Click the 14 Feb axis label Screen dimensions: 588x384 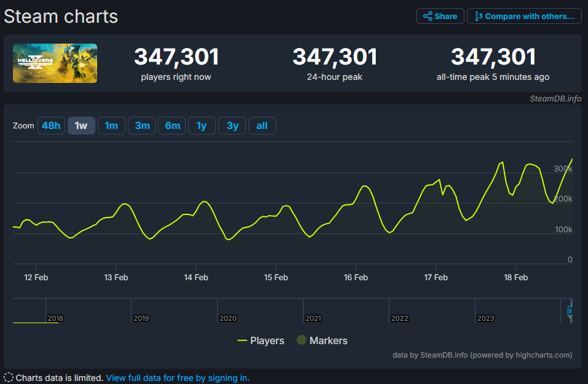(x=196, y=278)
